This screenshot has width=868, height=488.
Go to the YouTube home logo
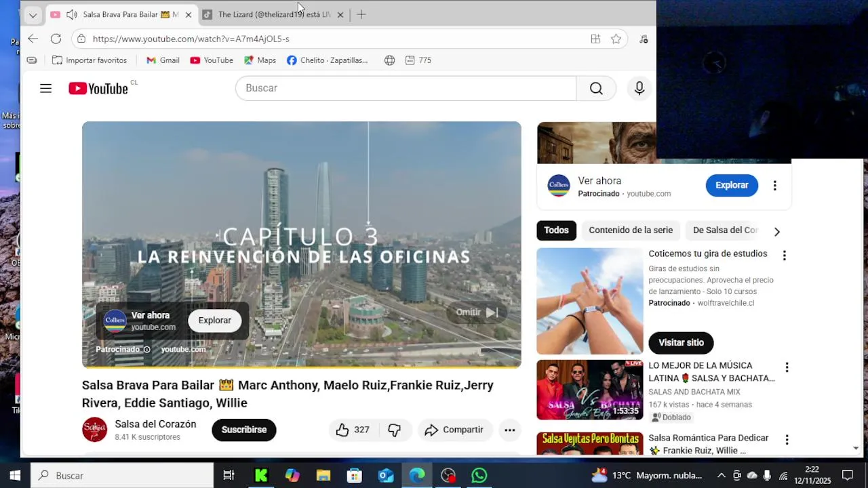[98, 88]
